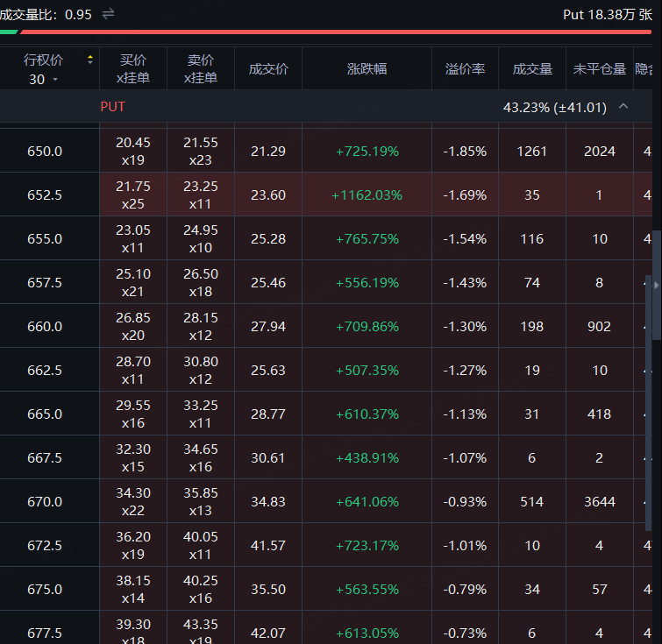Click the swap arrows icon beside 成交量比
This screenshot has height=644, width=662.
pyautogui.click(x=108, y=14)
